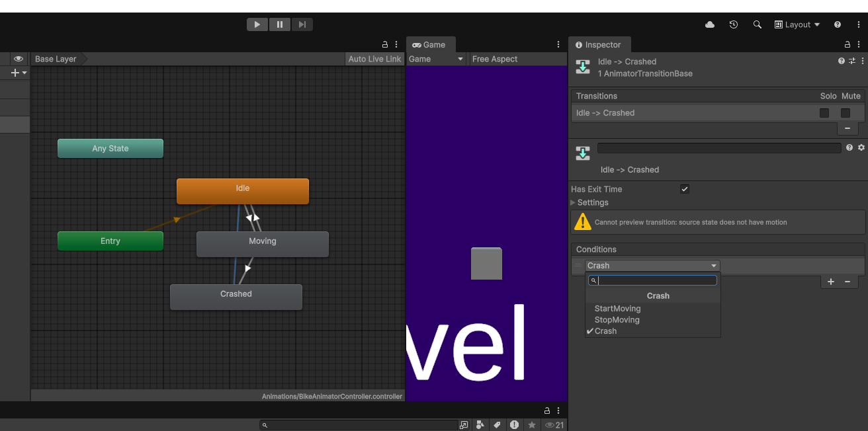The width and height of the screenshot is (868, 431).
Task: Open global search with magnifier icon
Action: click(x=757, y=24)
